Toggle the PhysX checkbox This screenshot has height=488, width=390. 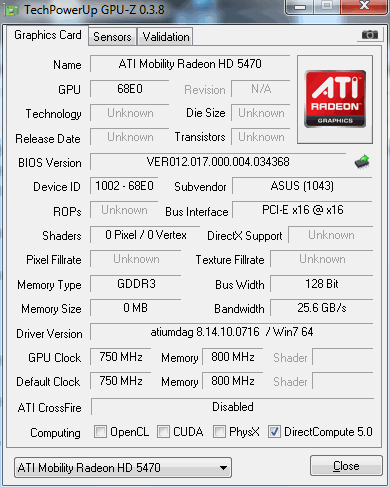click(219, 432)
